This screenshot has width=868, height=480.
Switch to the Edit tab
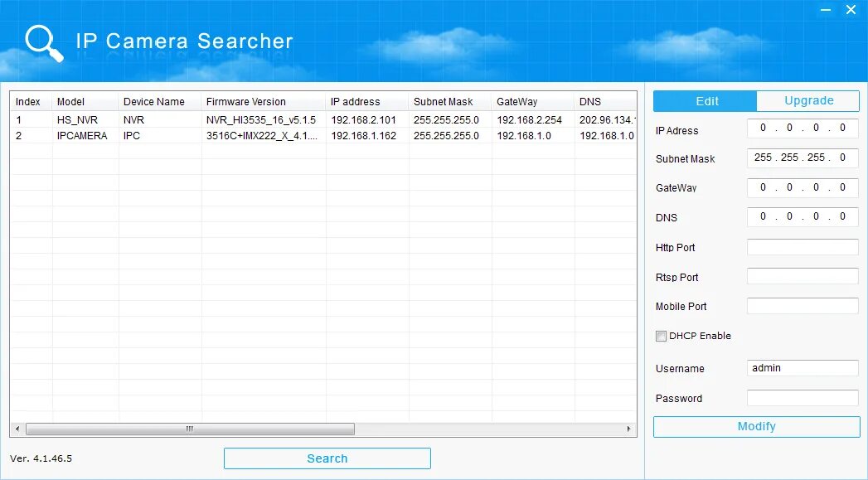(x=706, y=101)
